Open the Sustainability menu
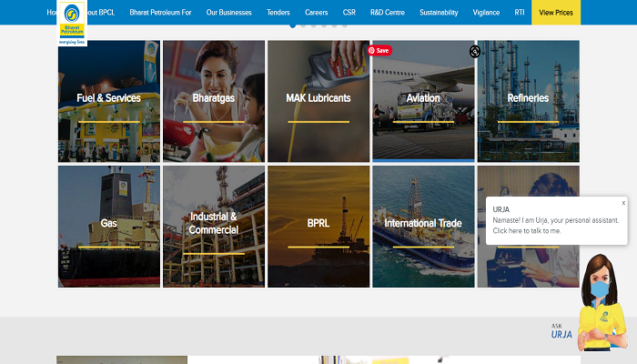This screenshot has height=364, width=637. (x=439, y=13)
